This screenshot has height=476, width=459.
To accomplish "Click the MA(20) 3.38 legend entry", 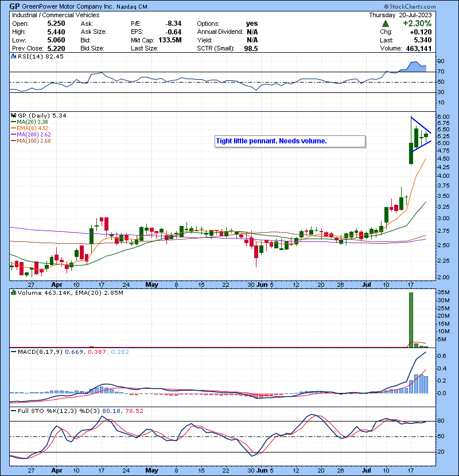I will [32, 122].
